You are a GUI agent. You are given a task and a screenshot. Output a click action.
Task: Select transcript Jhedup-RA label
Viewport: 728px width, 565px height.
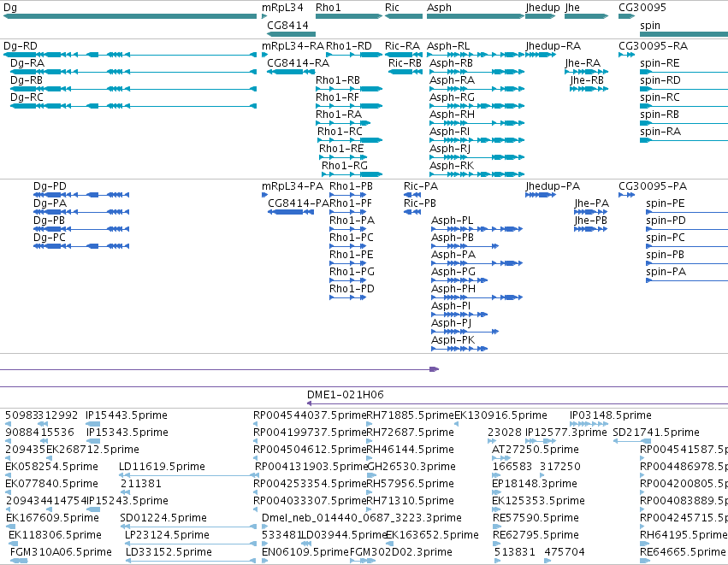553,46
